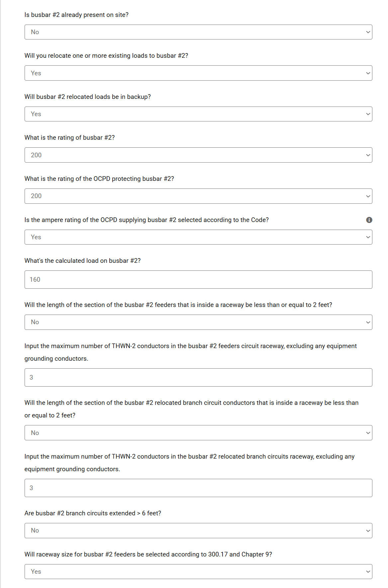Click the feeders circuit raceway conductors count field
The image size is (388, 588).
pyautogui.click(x=198, y=378)
